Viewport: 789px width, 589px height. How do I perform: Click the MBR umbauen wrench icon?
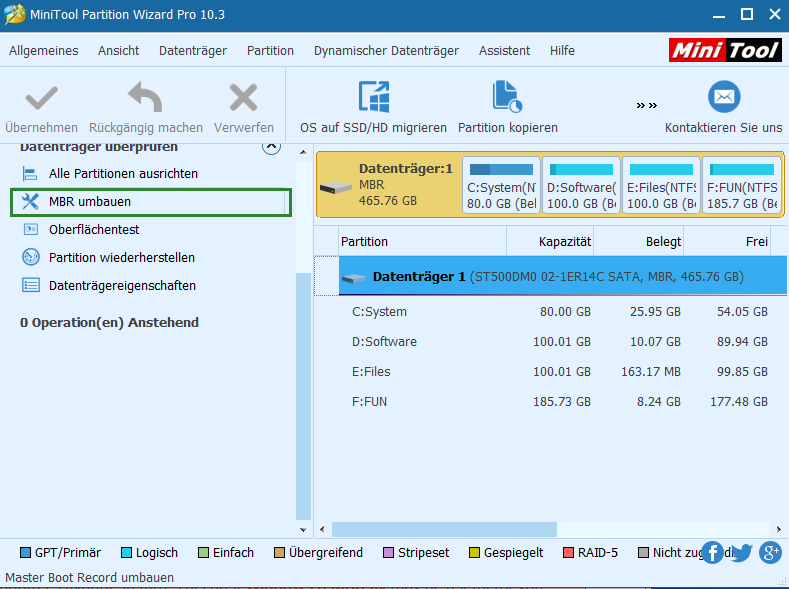tap(30, 202)
